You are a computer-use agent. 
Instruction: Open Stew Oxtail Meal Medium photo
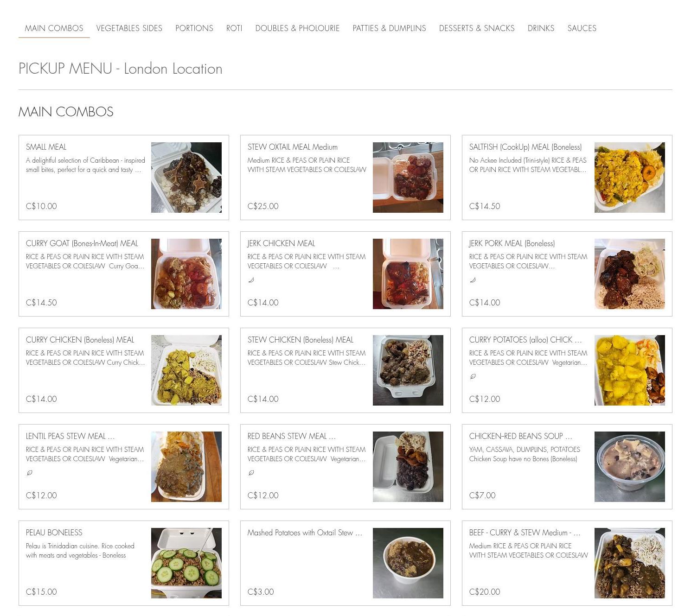pyautogui.click(x=408, y=178)
